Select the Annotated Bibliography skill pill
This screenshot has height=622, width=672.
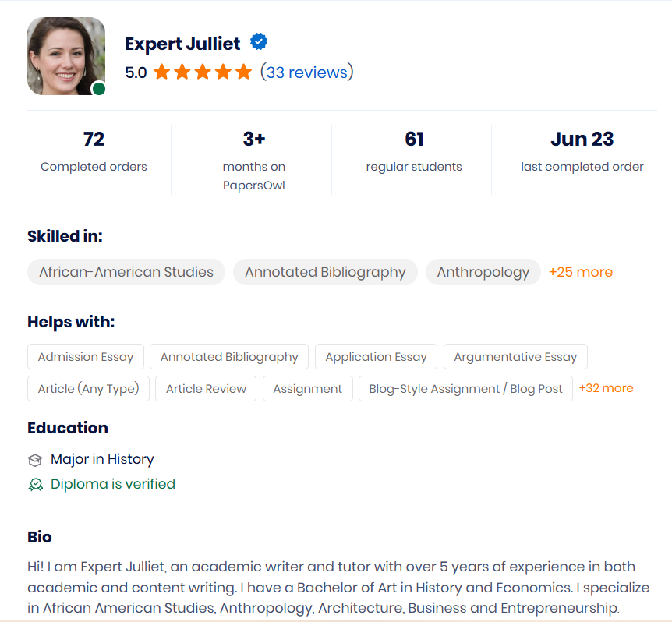325,272
